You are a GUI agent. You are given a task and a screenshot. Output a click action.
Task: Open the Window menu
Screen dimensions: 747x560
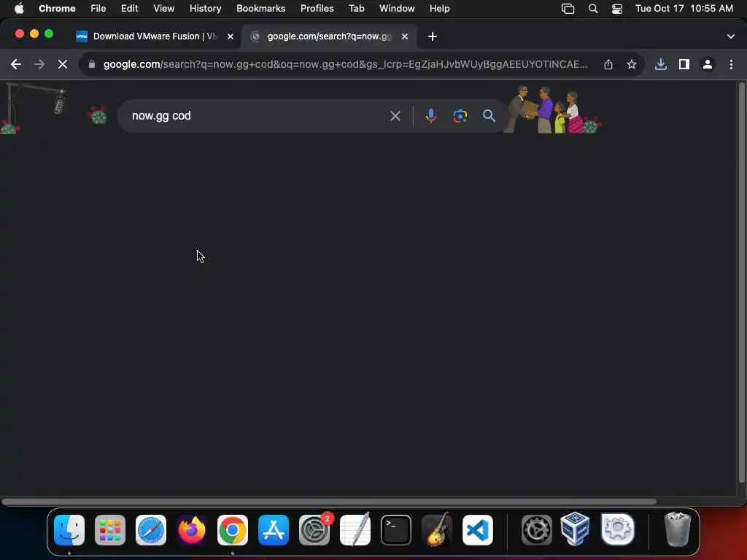click(x=396, y=9)
